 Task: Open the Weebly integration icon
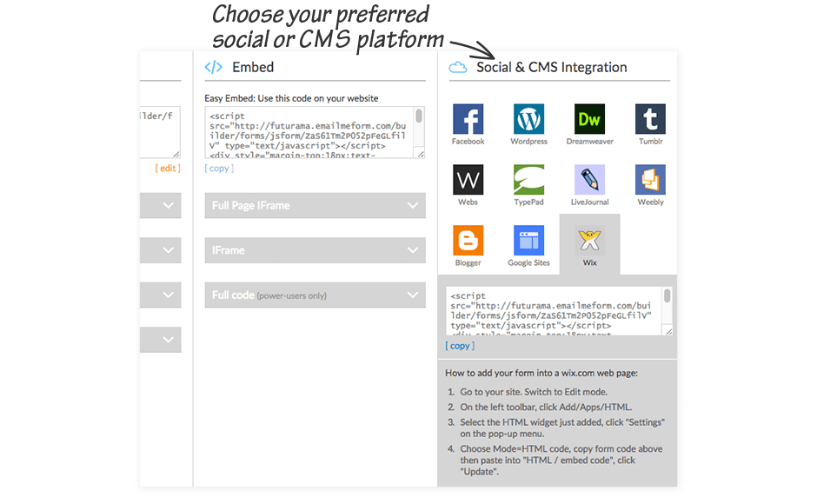click(x=650, y=180)
